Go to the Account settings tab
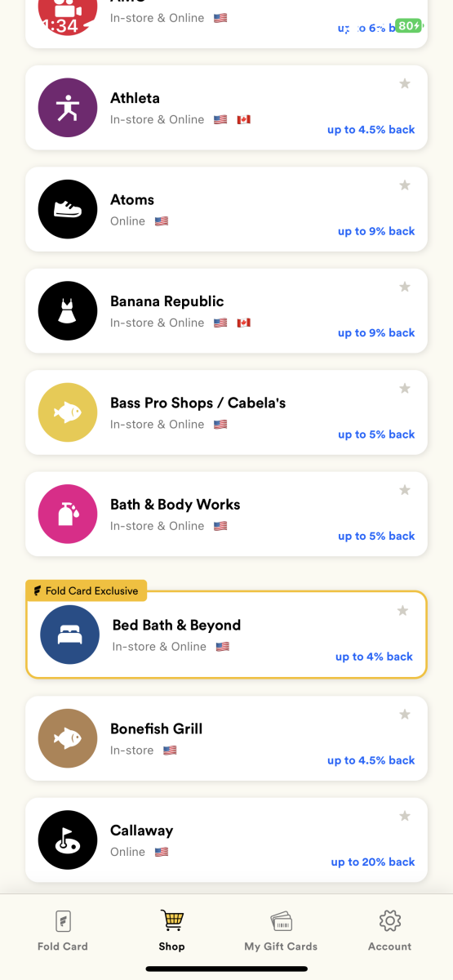 pos(390,931)
